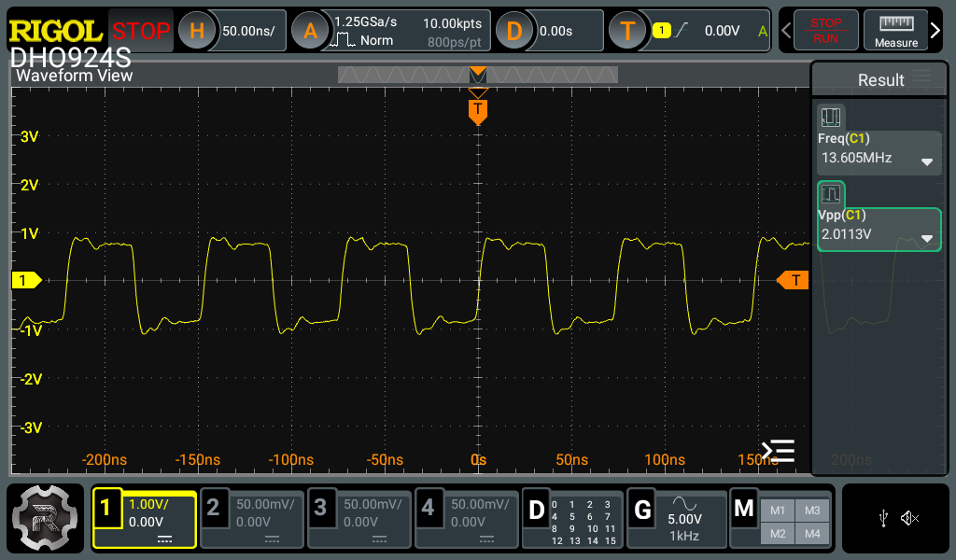Toggle channel 1 on the 1.00V/ tile
The height and width of the screenshot is (560, 956).
145,519
